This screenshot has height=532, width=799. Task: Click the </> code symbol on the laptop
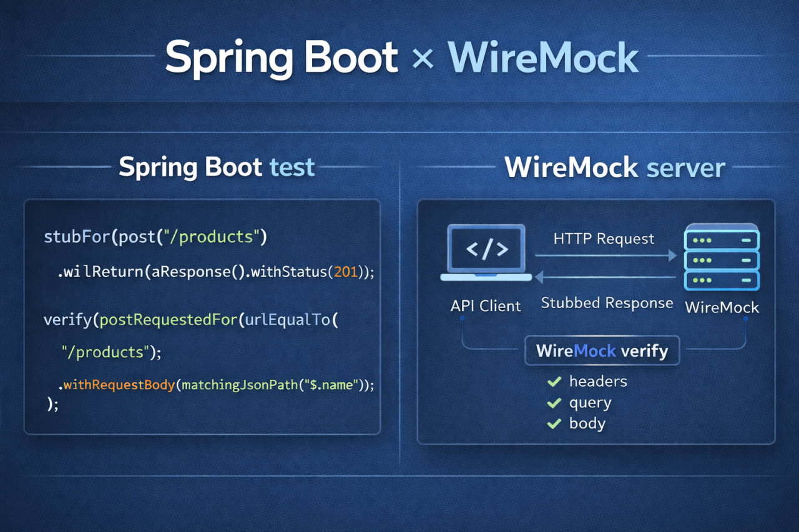pyautogui.click(x=486, y=249)
